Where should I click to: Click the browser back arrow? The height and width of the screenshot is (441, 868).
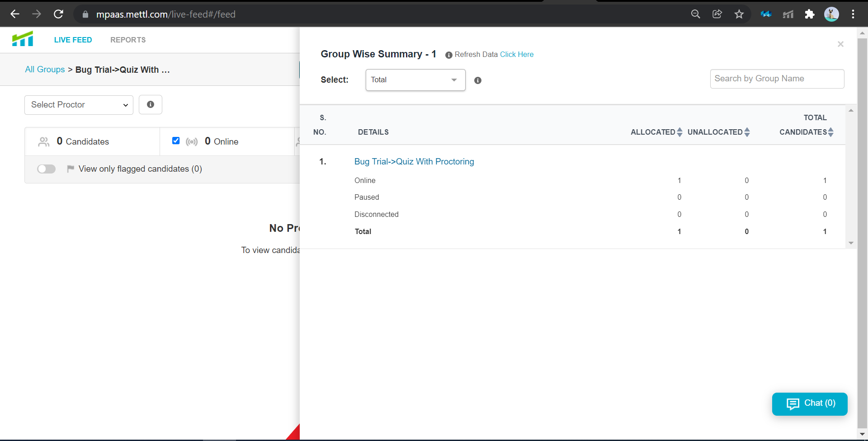point(15,14)
